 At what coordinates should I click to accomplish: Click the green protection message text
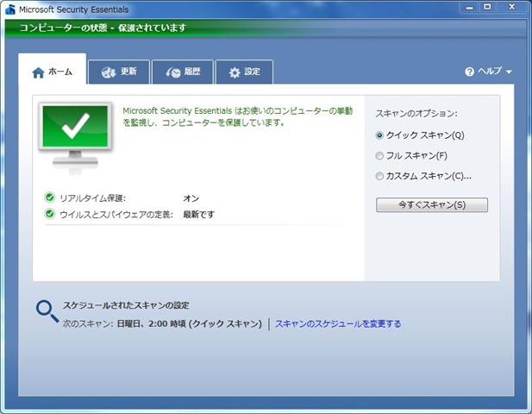coord(237,116)
